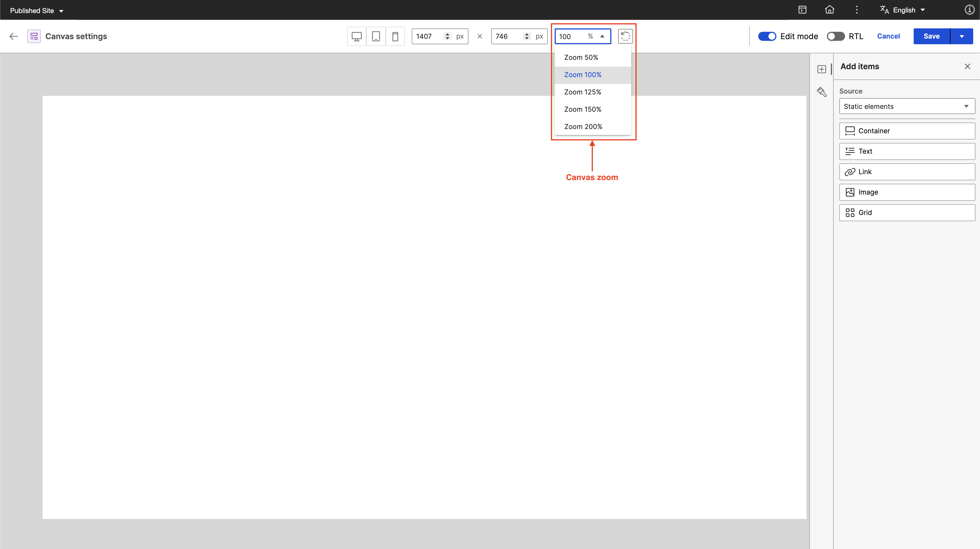
Task: Click the Cancel link
Action: pyautogui.click(x=888, y=36)
